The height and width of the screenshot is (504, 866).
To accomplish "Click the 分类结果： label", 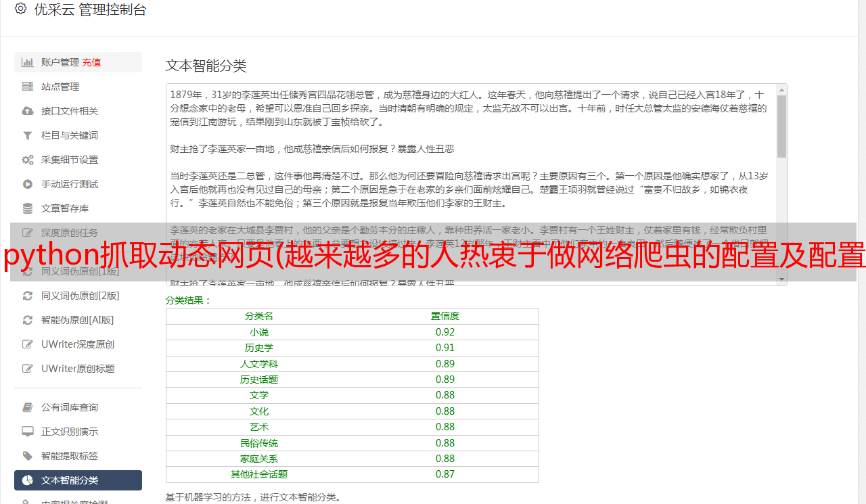I will [189, 300].
